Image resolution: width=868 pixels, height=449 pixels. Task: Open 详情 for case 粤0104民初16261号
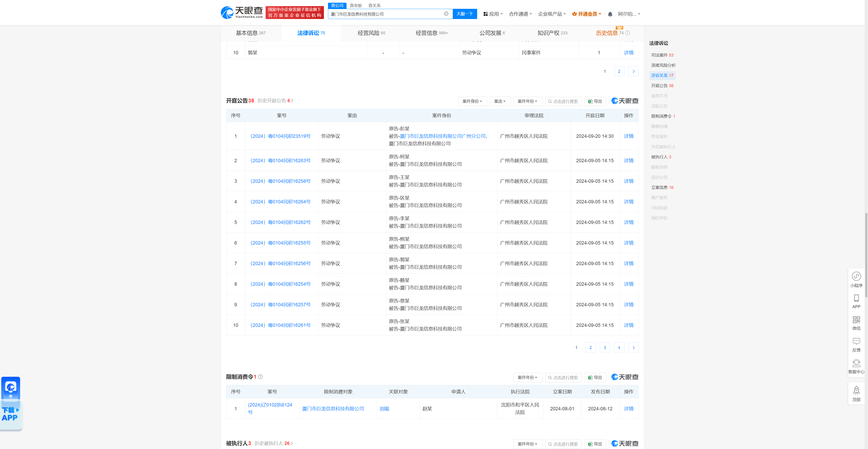point(628,325)
